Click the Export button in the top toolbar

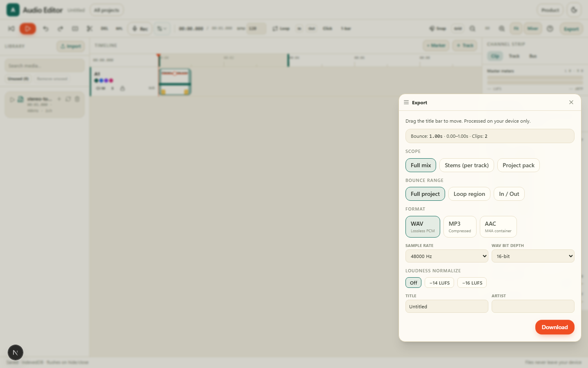click(x=571, y=29)
